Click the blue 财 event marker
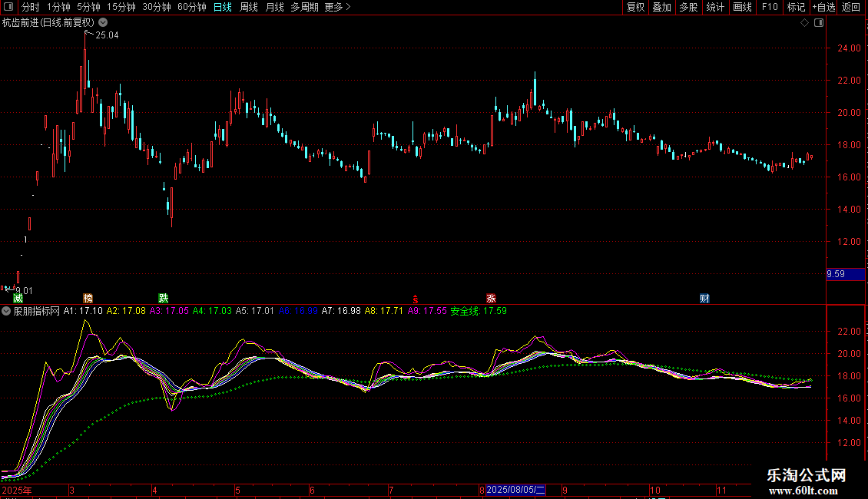This screenshot has height=499, width=868. click(x=704, y=299)
